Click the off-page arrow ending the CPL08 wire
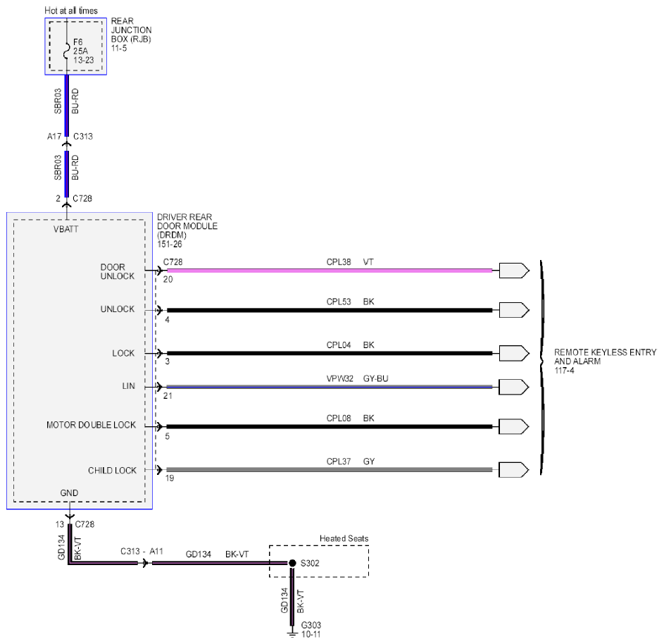The image size is (664, 644). (514, 427)
